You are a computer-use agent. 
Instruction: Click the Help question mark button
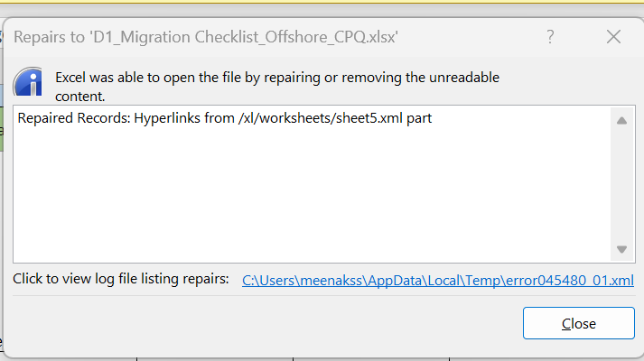[550, 37]
